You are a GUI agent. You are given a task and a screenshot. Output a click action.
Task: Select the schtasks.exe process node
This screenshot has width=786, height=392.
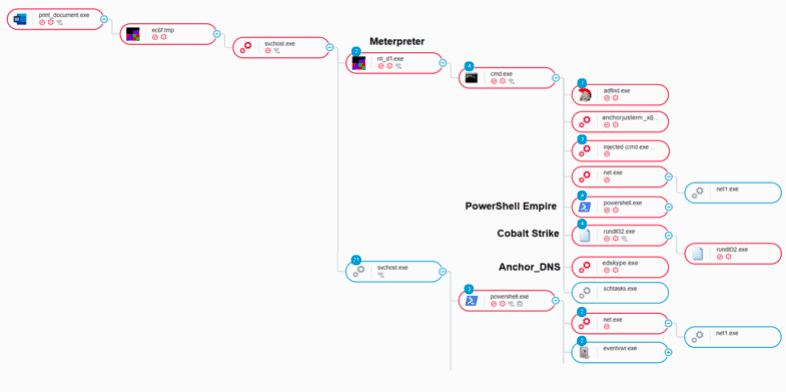click(x=620, y=293)
